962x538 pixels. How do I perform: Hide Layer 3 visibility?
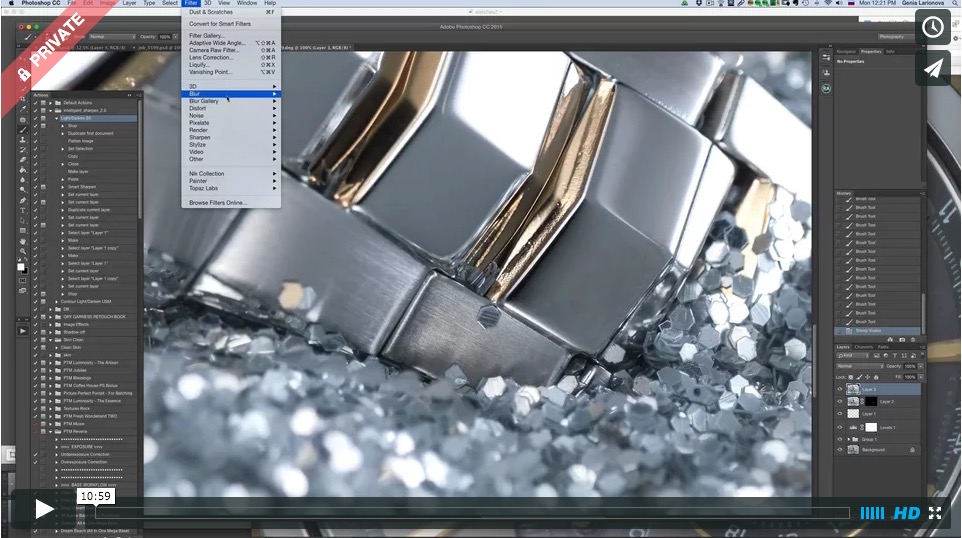[840, 390]
